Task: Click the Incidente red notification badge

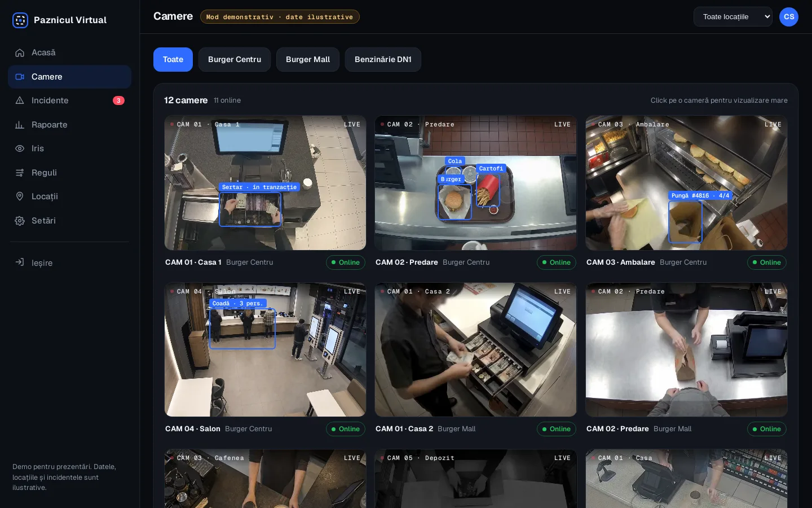Action: click(x=118, y=100)
